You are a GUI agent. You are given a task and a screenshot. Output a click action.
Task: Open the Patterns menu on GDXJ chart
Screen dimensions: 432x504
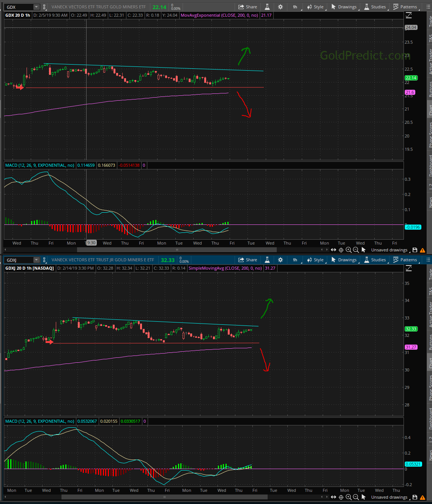pyautogui.click(x=405, y=260)
